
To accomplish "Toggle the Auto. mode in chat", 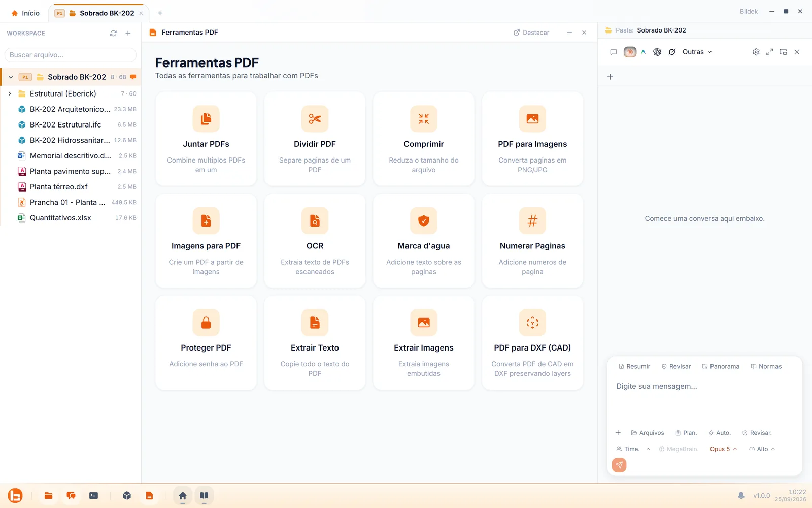I will pos(720,433).
